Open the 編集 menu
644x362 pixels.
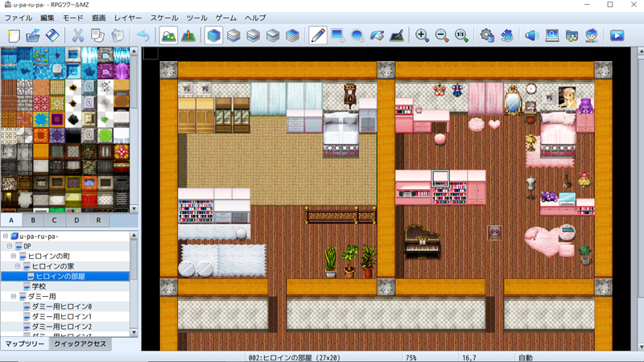pos(47,18)
